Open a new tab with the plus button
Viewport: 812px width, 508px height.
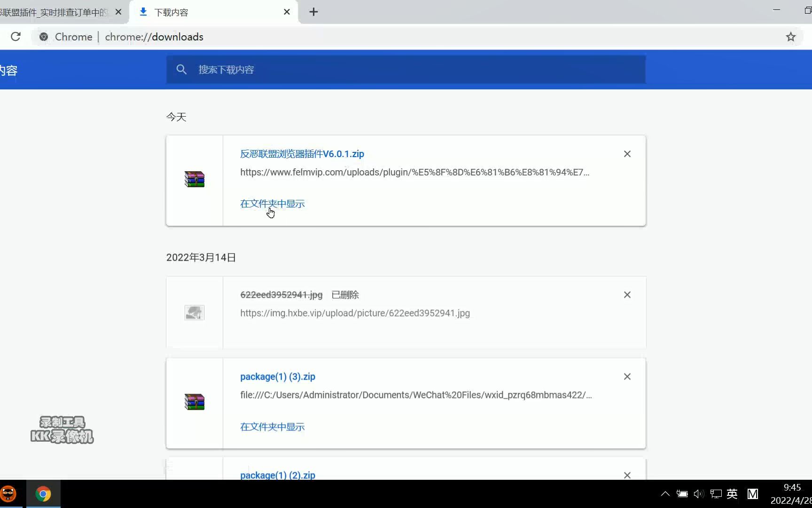point(313,12)
